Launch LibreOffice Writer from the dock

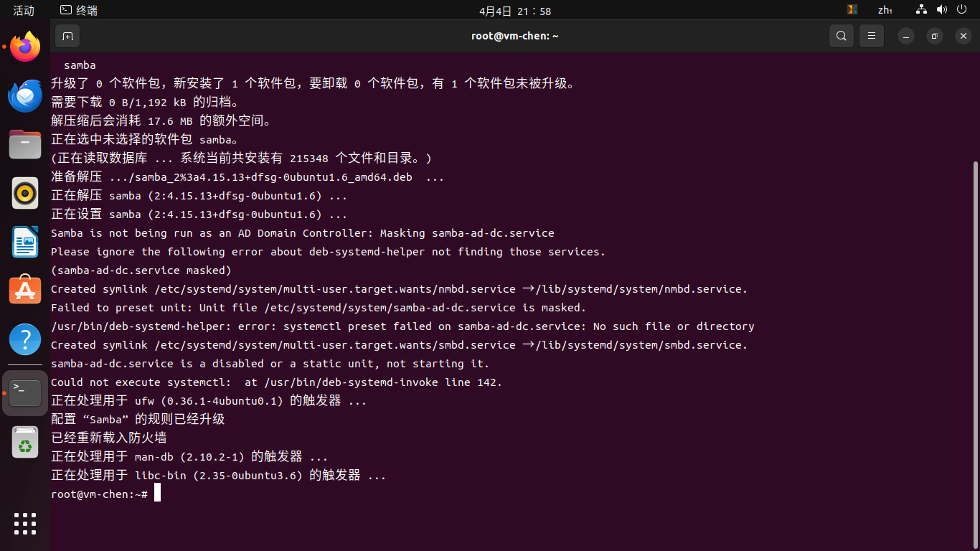(x=25, y=242)
